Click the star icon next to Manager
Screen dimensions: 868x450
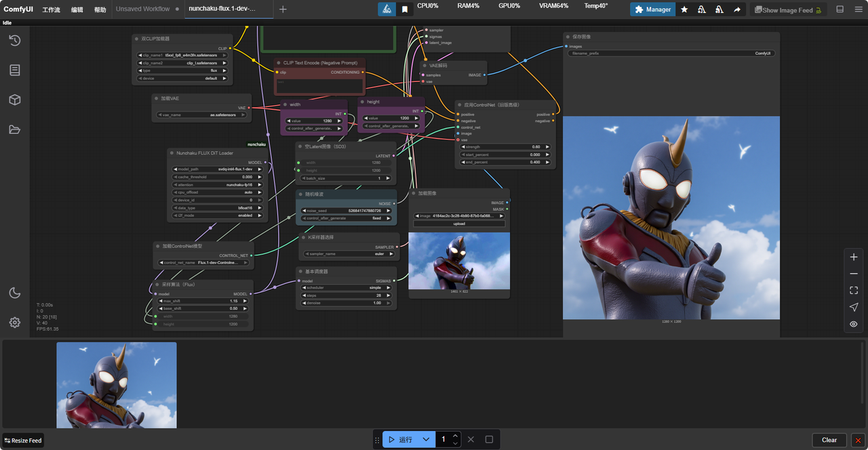point(684,9)
